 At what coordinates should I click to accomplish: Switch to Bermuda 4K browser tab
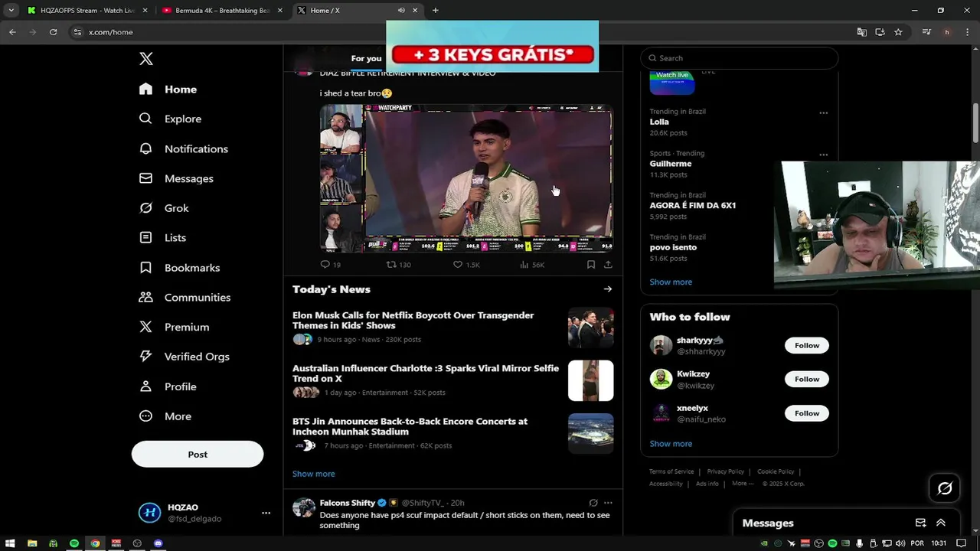(223, 10)
